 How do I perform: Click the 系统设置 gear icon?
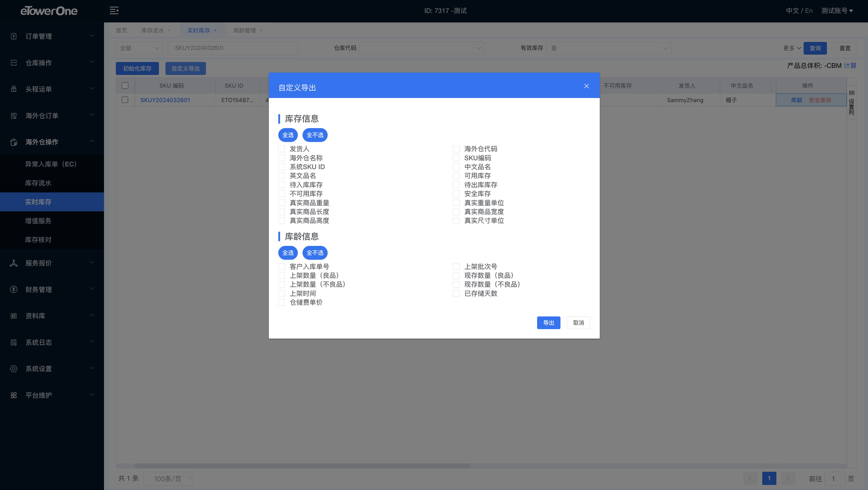pyautogui.click(x=14, y=368)
